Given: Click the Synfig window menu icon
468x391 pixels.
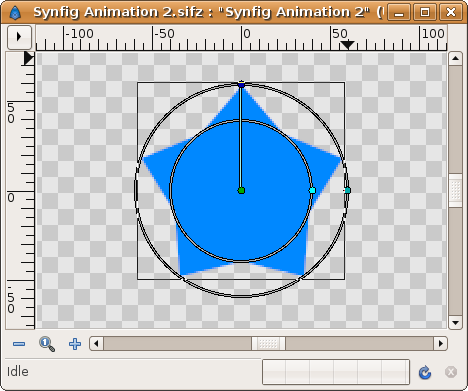Looking at the screenshot, I should 15,12.
